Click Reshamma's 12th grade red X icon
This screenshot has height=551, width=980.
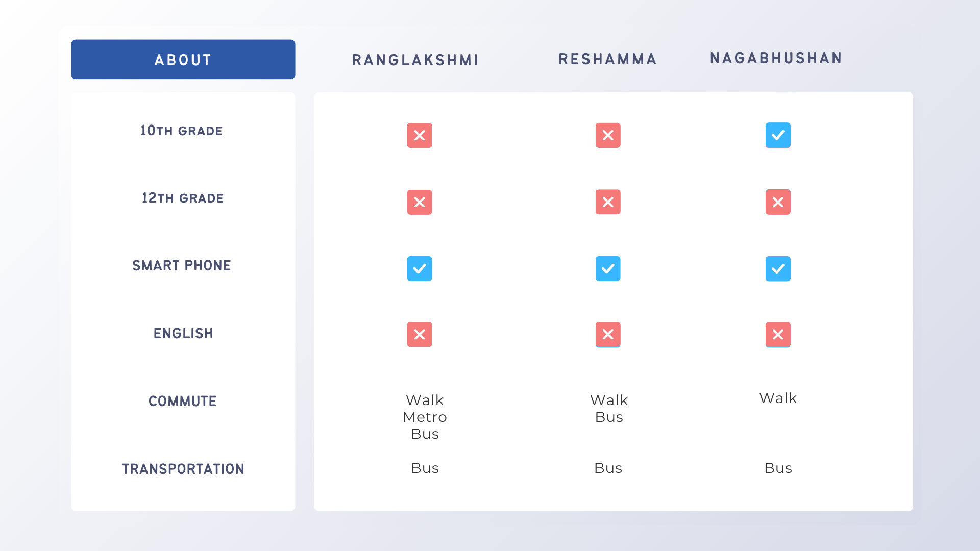pyautogui.click(x=608, y=202)
